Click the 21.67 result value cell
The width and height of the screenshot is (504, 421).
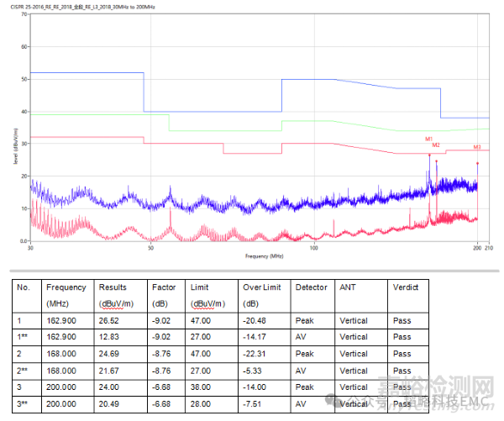tap(109, 371)
